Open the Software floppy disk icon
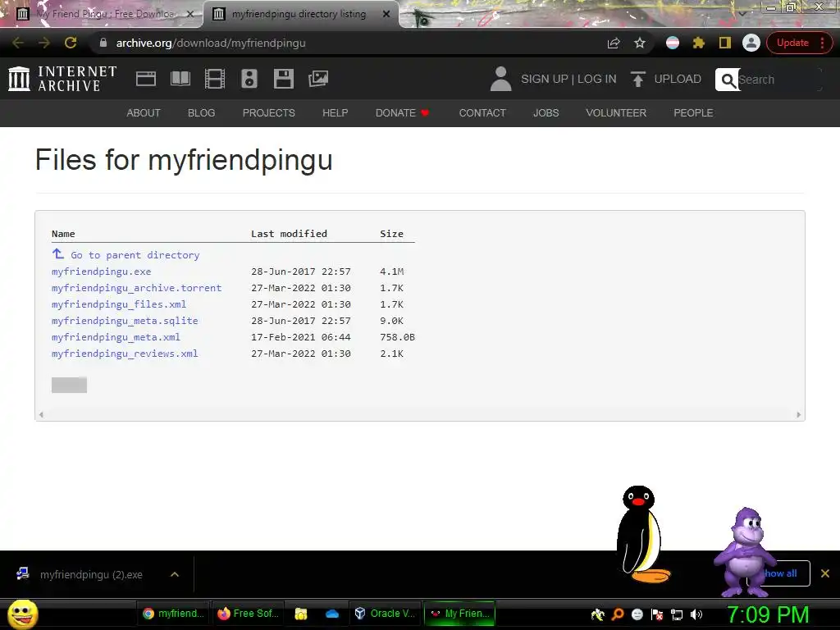 [x=283, y=79]
